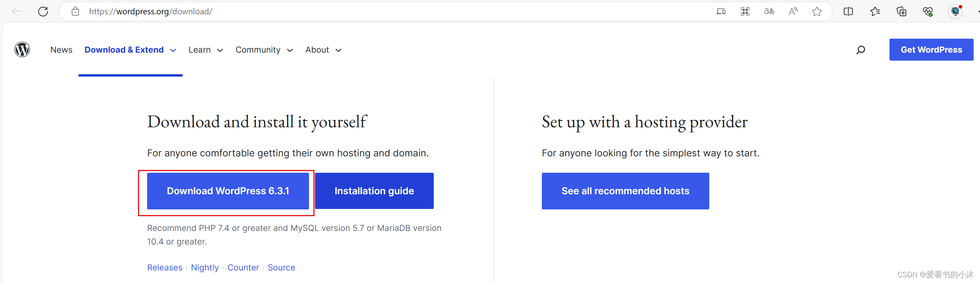Screen dimensions: 980x282
Task: Open the translate page icon
Action: tap(769, 12)
